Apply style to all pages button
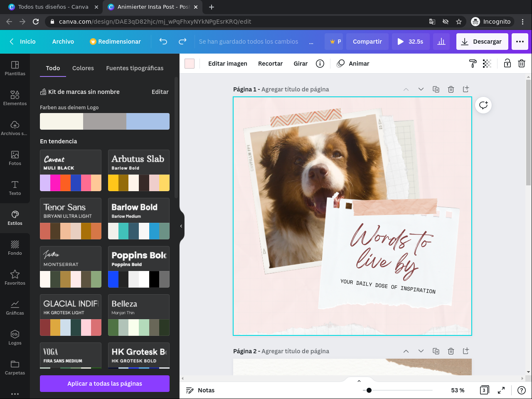This screenshot has width=532, height=399. (105, 384)
